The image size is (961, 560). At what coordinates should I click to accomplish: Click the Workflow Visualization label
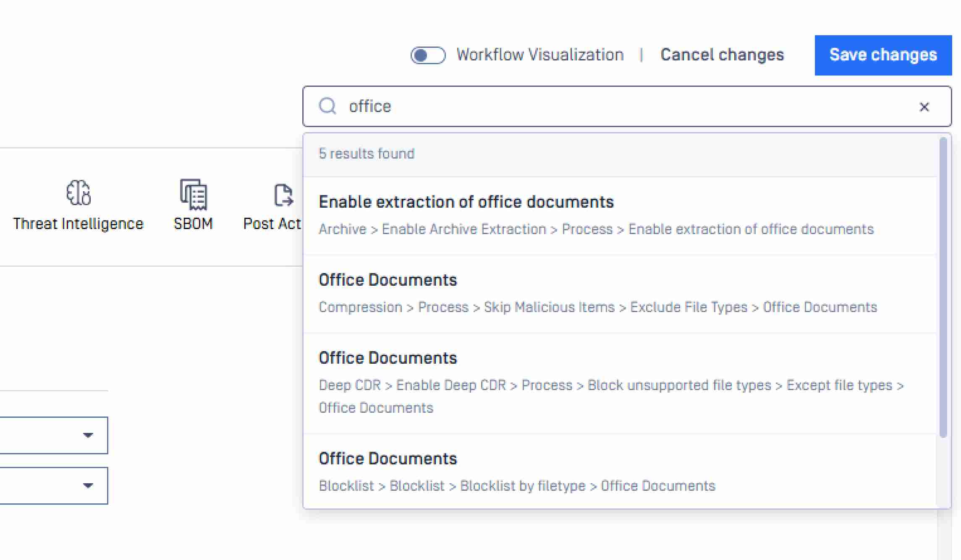(540, 55)
